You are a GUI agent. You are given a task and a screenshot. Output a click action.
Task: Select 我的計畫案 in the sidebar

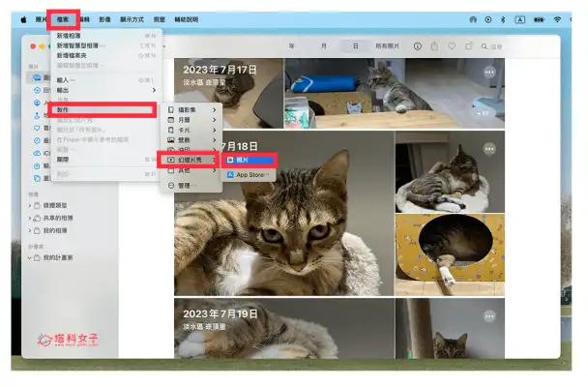click(58, 258)
